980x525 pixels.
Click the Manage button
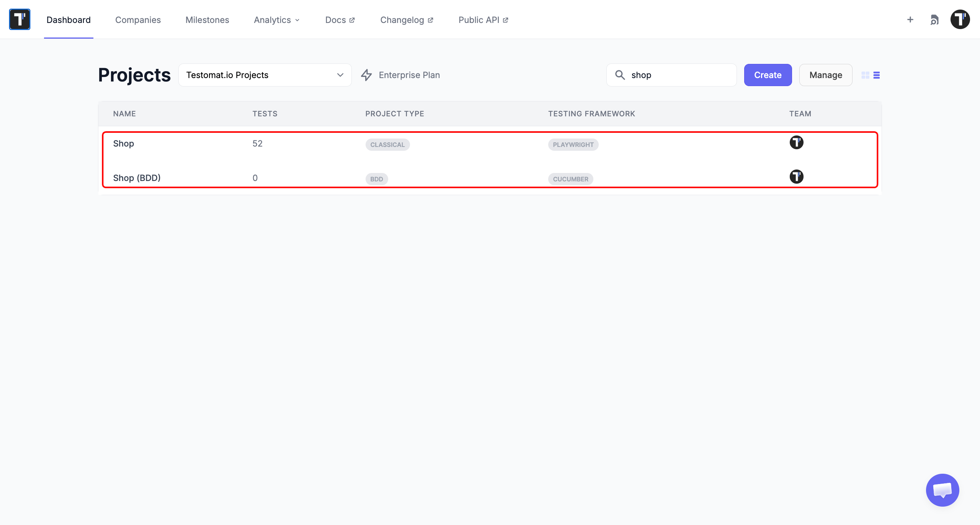[x=826, y=75]
